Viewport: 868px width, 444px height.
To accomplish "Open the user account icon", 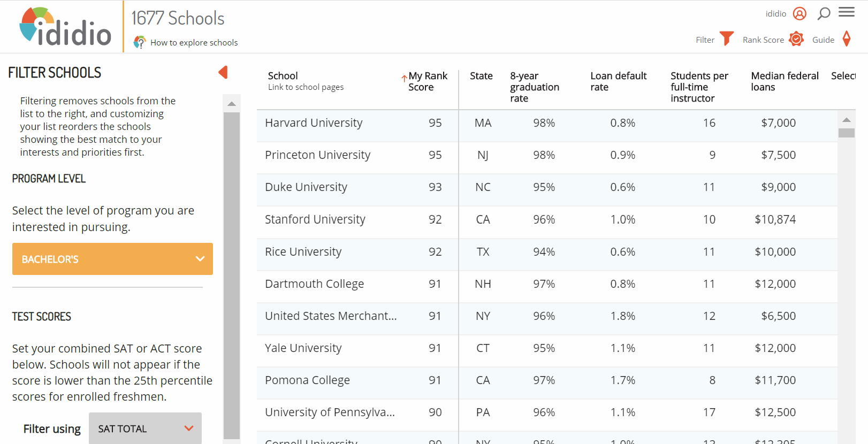I will (800, 13).
